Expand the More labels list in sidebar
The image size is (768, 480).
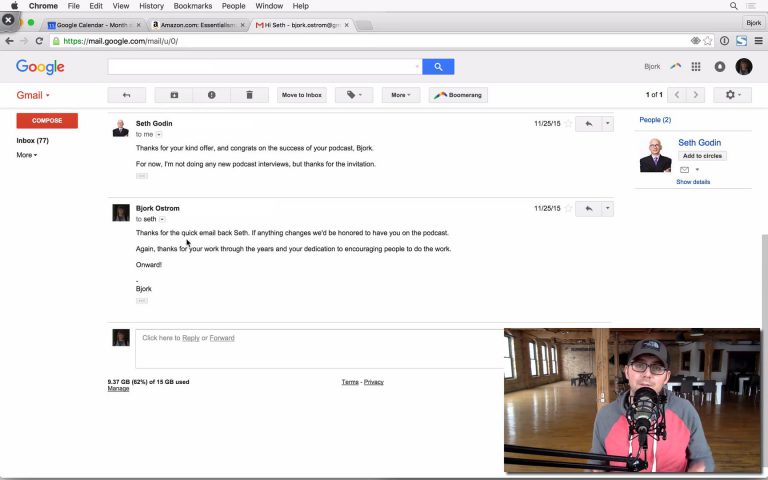point(26,155)
